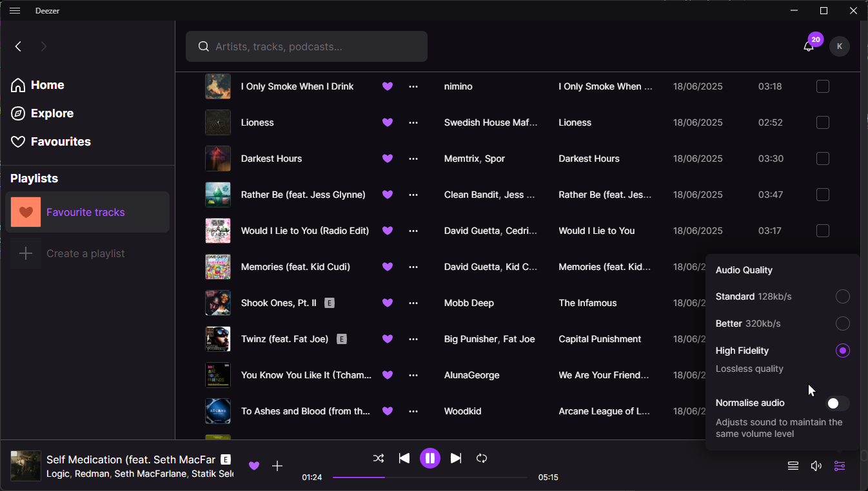868x491 pixels.
Task: Open more options for I Only Smoke When I Drink
Action: [413, 86]
